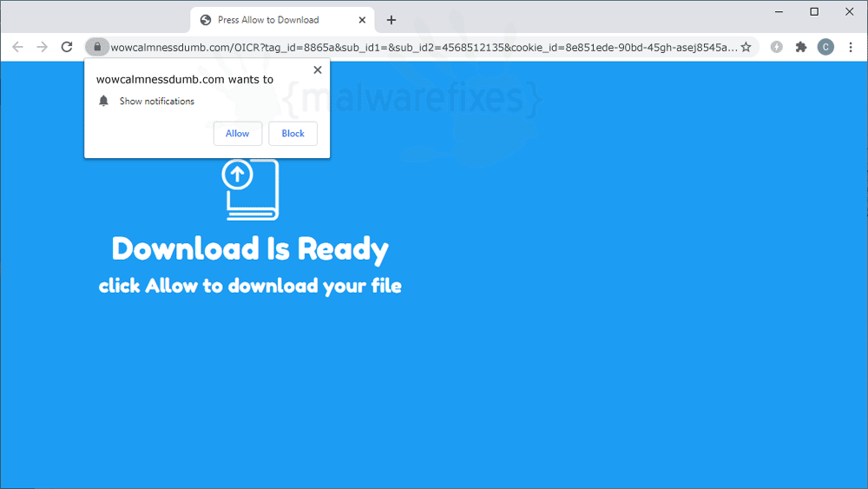Close the 'Press Allow to Download' tab
Screen dimensions: 868x489
click(362, 20)
